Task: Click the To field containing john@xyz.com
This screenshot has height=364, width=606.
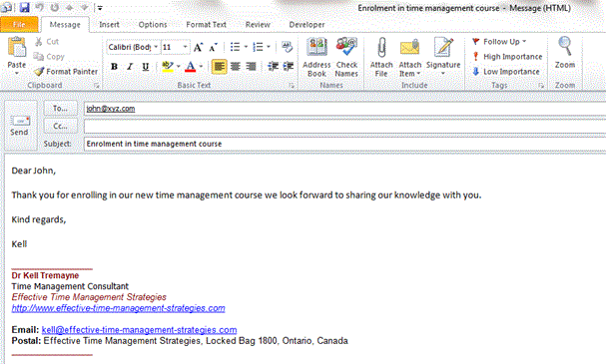Action: tap(345, 109)
